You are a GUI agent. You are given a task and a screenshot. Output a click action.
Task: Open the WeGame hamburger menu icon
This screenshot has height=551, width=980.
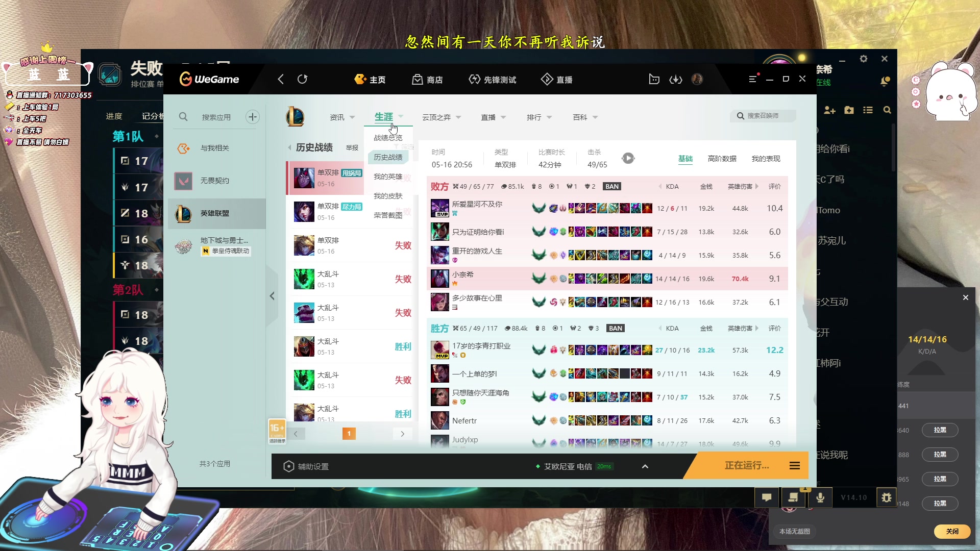click(x=753, y=79)
